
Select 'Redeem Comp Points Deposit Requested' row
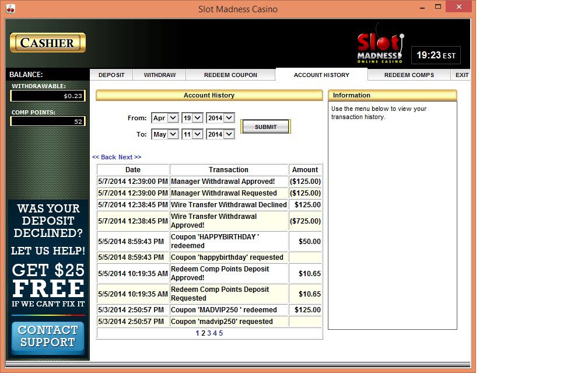(x=209, y=294)
